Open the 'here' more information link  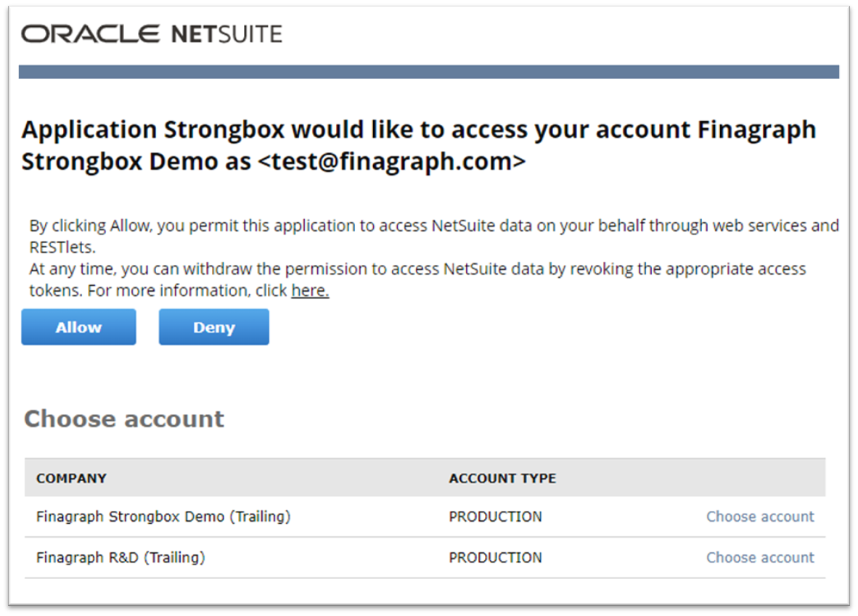coord(310,290)
